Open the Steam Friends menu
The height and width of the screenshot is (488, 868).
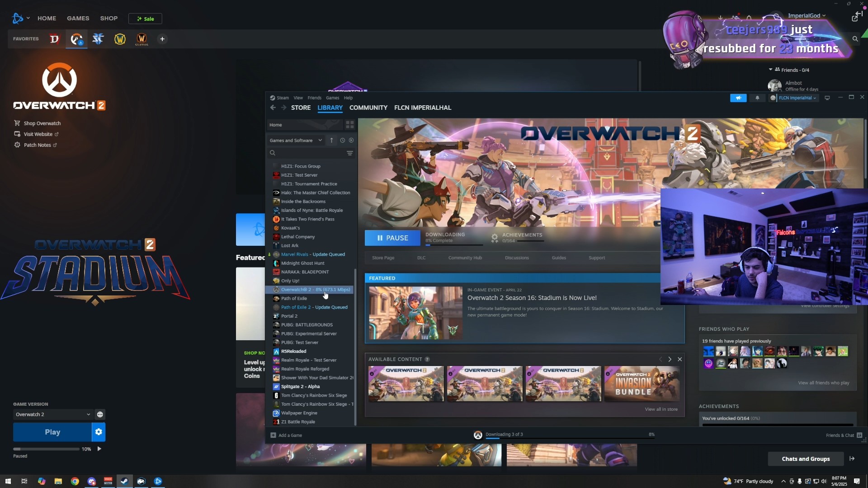coord(315,98)
